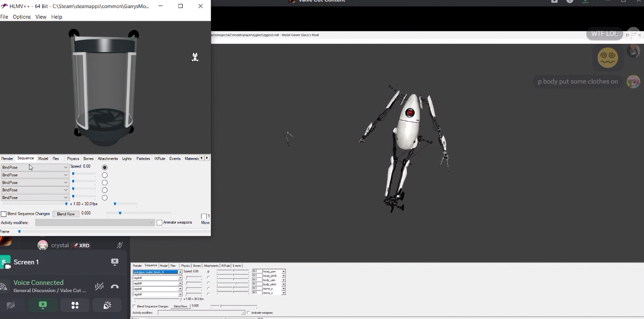Open the Bones tab in the streamed viewer
This screenshot has width=644, height=319.
click(x=197, y=265)
